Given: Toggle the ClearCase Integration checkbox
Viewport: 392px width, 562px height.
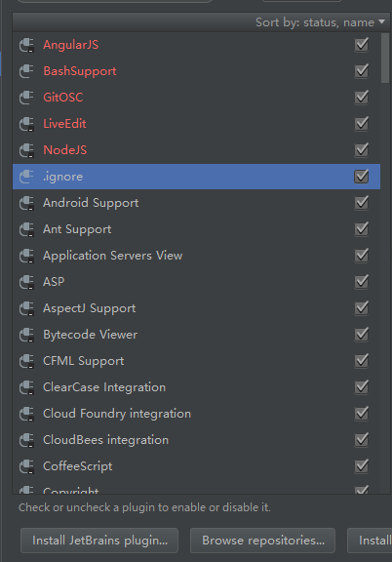Looking at the screenshot, I should click(361, 387).
